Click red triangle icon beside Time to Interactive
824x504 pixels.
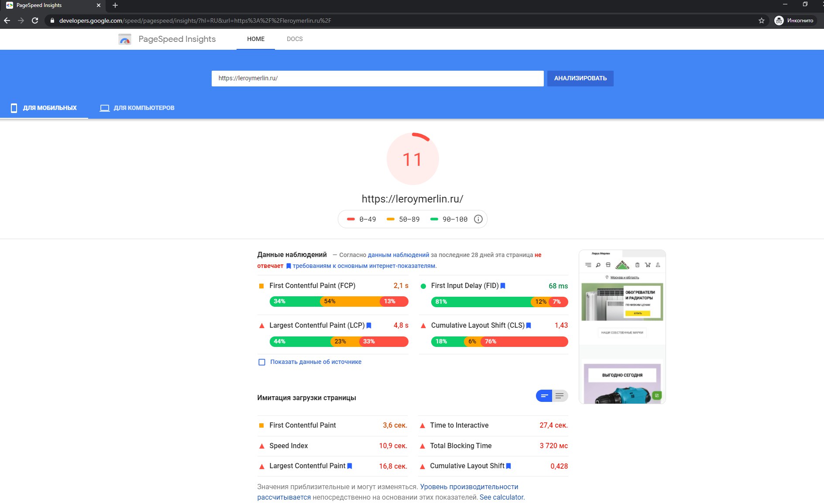click(422, 425)
